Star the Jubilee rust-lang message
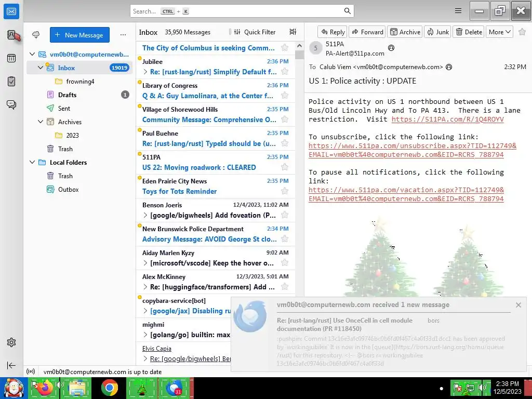This screenshot has height=399, width=532. 285,72
